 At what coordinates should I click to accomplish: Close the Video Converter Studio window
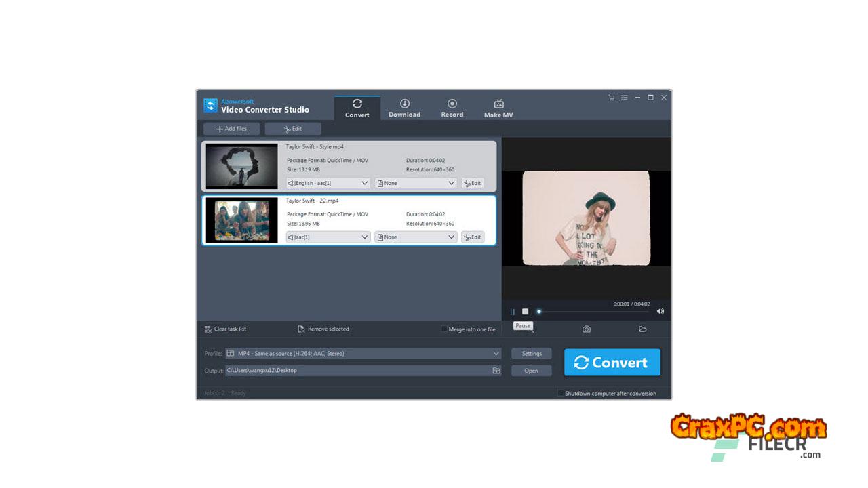click(x=664, y=98)
